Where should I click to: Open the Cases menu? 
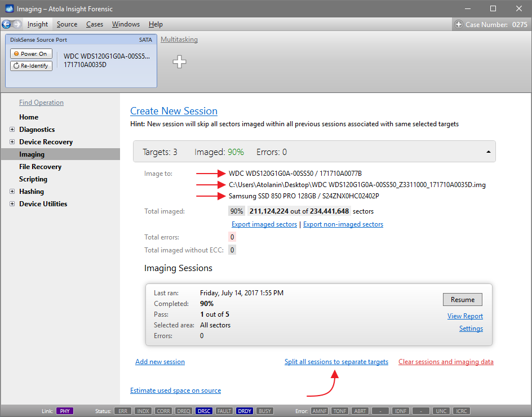(x=95, y=24)
